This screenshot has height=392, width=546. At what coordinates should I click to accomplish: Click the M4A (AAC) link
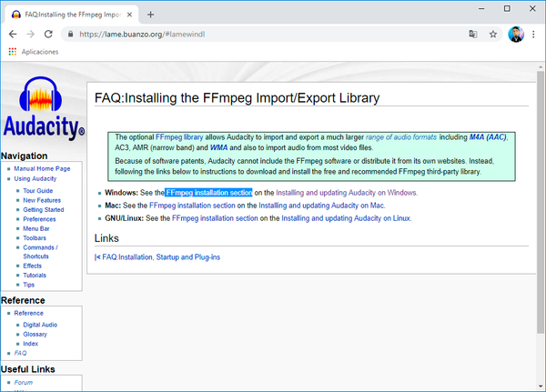pos(488,137)
